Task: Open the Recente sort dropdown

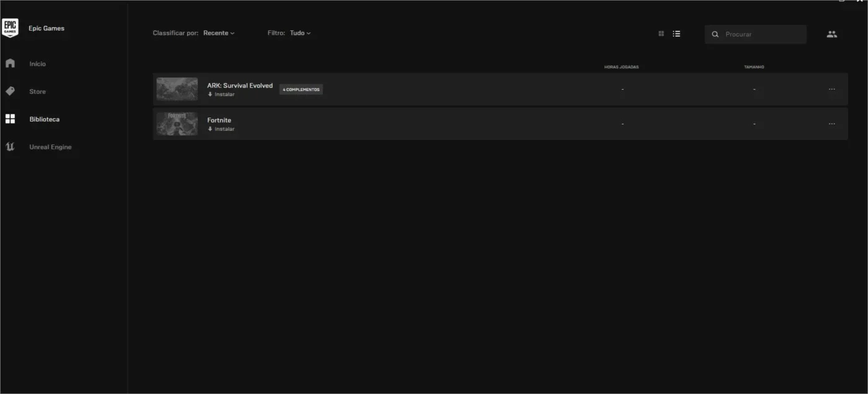Action: pyautogui.click(x=219, y=33)
